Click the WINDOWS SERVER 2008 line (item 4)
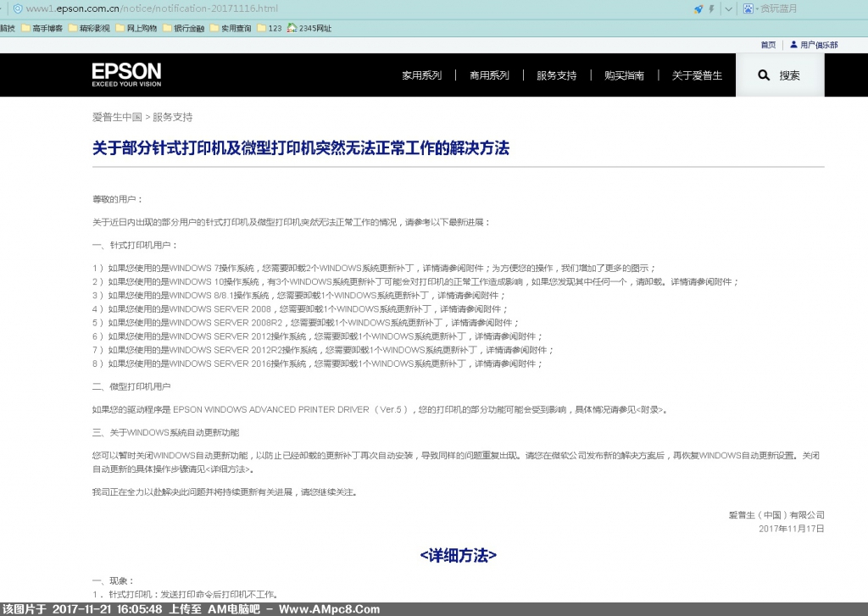This screenshot has height=616, width=868. (300, 308)
